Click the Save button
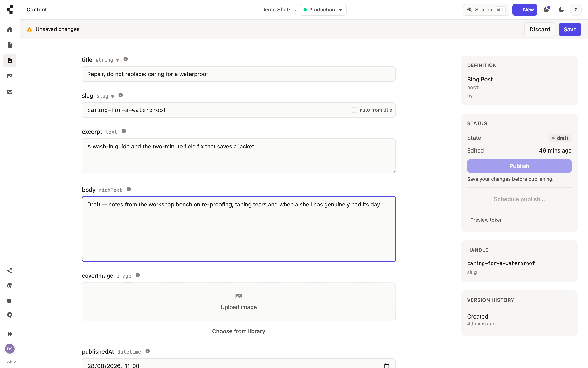This screenshot has width=588, height=368. tap(570, 29)
